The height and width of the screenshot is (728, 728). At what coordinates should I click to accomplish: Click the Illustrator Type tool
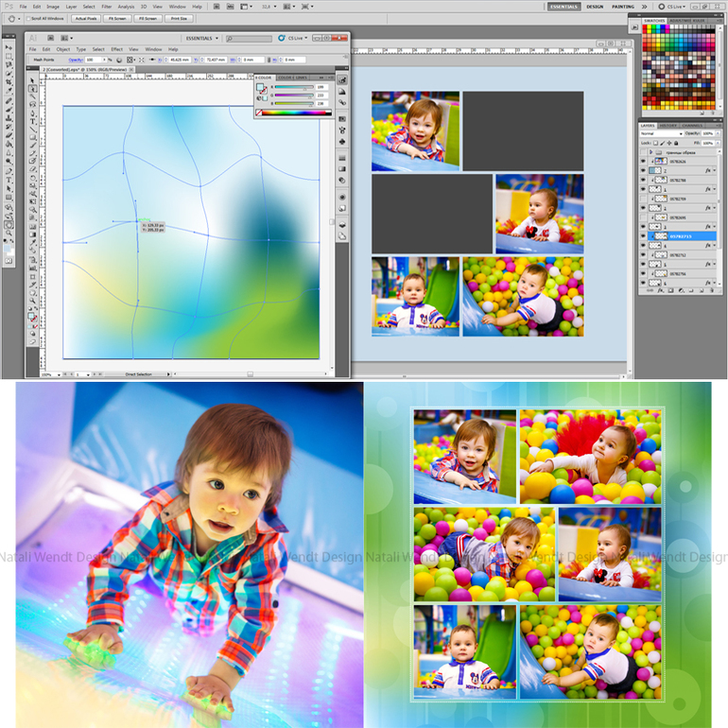click(32, 122)
